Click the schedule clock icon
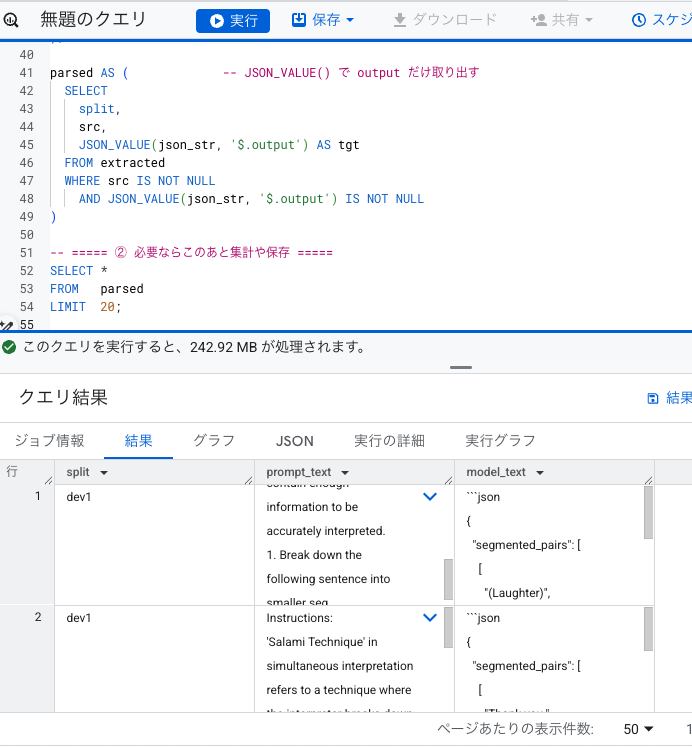Viewport: 692px width, 747px height. click(639, 20)
